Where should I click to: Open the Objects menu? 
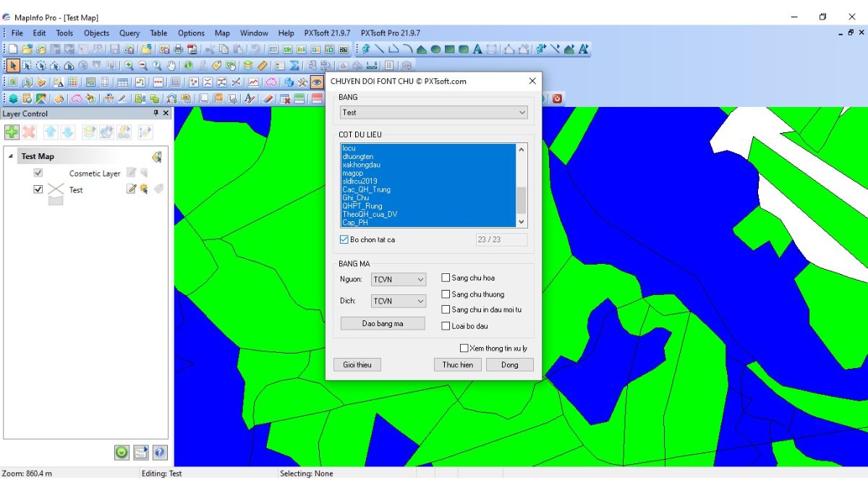pyautogui.click(x=96, y=33)
